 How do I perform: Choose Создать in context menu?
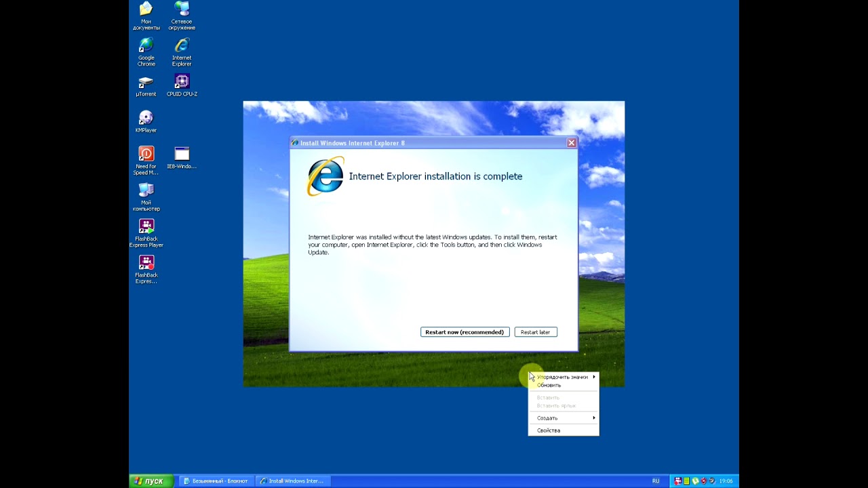(564, 418)
